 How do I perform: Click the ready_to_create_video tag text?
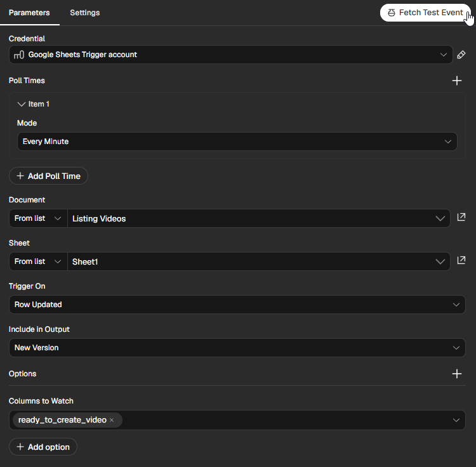62,420
